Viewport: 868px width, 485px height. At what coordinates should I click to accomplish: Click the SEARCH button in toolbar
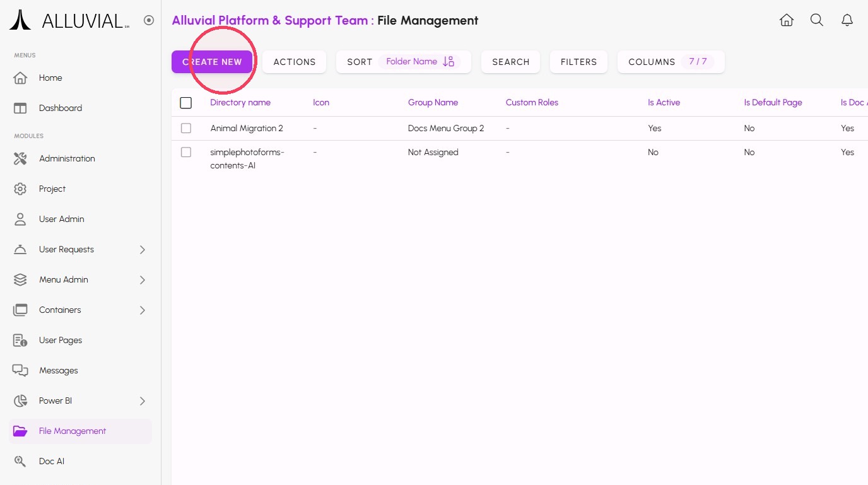tap(511, 62)
